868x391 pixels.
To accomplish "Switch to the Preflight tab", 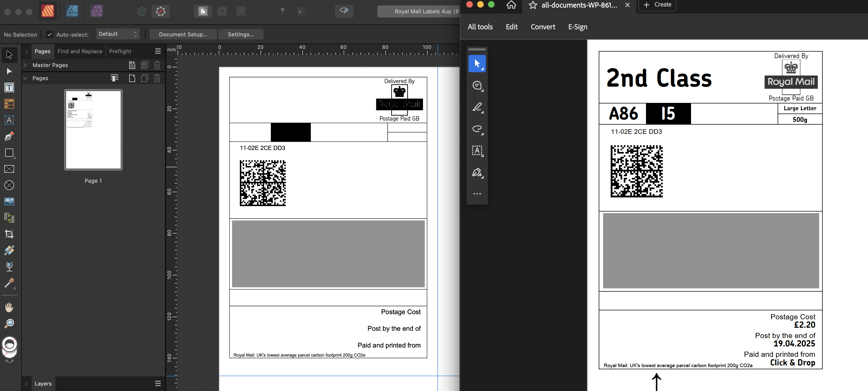I will click(120, 51).
